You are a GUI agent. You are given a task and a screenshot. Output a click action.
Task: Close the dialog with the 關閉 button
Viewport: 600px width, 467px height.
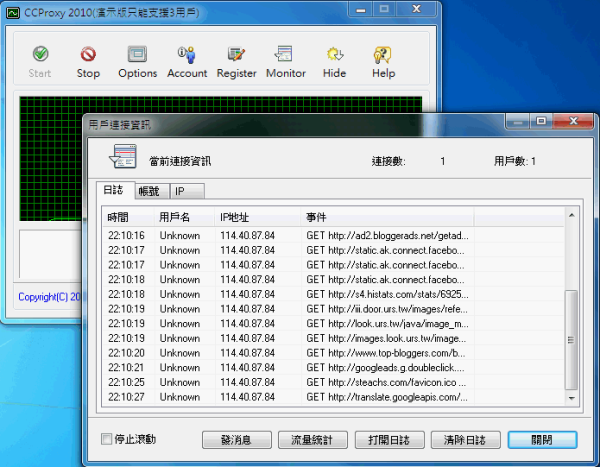(x=542, y=440)
